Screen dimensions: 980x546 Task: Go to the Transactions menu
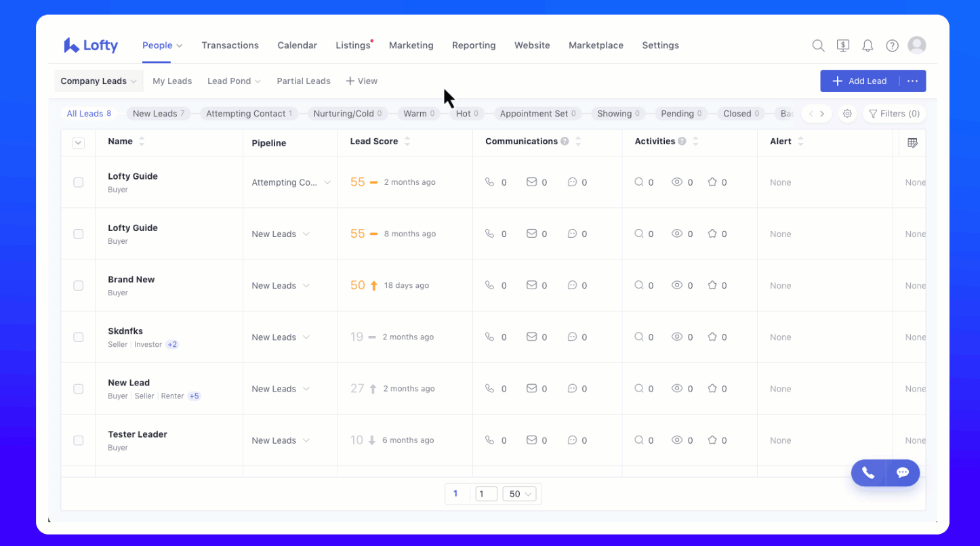click(230, 45)
